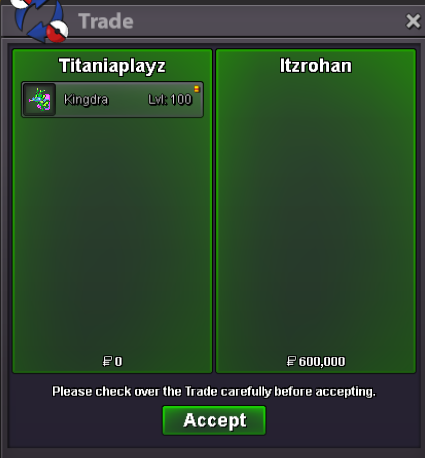Screen dimensions: 425x458
Task: Click the 'Please check over the Trade' warning
Action: pos(214,391)
